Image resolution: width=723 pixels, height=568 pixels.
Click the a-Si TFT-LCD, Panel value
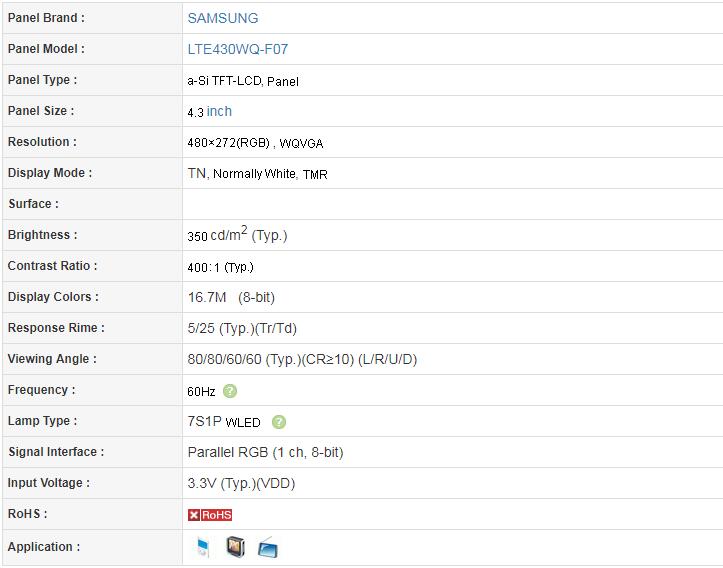[243, 81]
